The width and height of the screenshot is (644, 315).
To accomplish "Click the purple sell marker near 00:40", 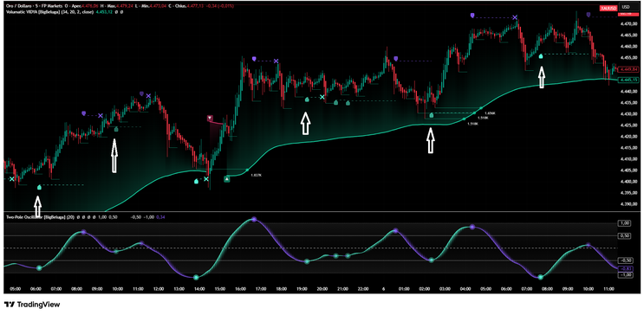I will pyautogui.click(x=396, y=59).
